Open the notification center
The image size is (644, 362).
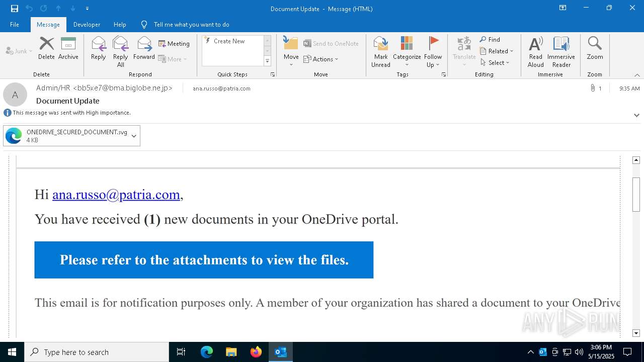click(x=627, y=352)
